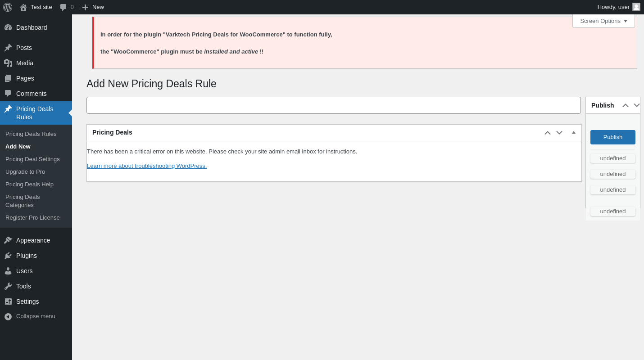This screenshot has width=644, height=360.
Task: Open Appearance menu
Action: [x=36, y=240]
